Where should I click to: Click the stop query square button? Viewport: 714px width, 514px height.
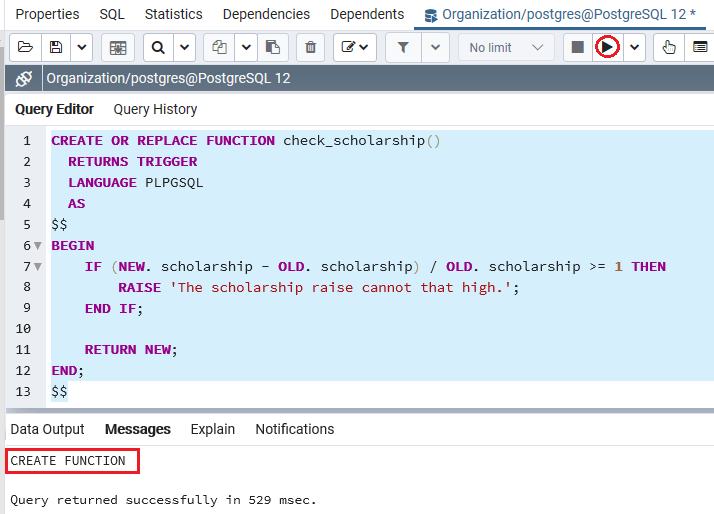577,47
